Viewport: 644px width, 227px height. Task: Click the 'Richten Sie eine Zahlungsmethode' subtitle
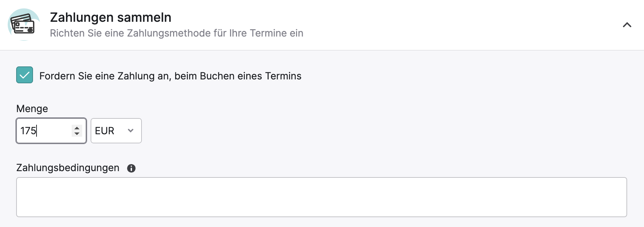[177, 33]
